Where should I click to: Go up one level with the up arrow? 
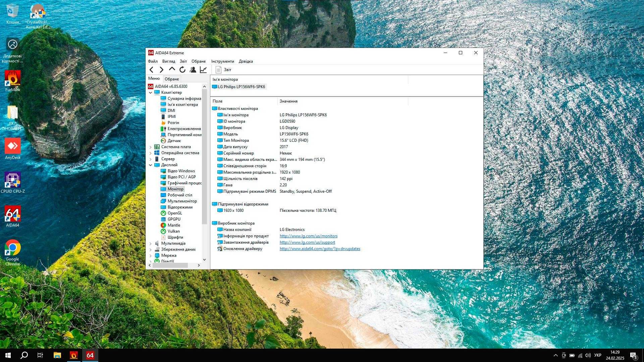(x=172, y=69)
